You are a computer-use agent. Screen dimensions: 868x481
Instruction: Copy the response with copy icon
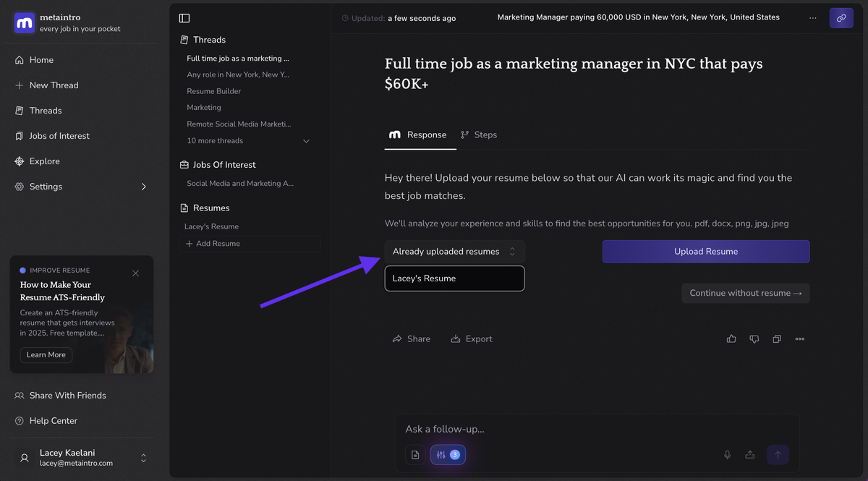tap(777, 339)
